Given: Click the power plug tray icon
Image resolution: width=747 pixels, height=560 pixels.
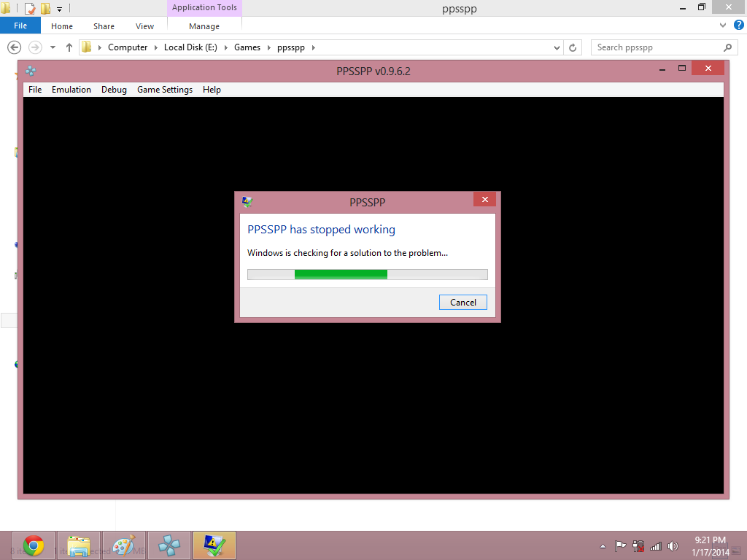Looking at the screenshot, I should (x=638, y=546).
